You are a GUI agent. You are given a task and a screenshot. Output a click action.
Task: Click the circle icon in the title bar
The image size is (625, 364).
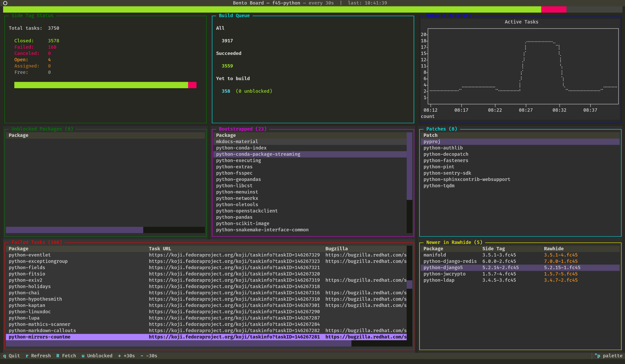(x=5, y=3)
